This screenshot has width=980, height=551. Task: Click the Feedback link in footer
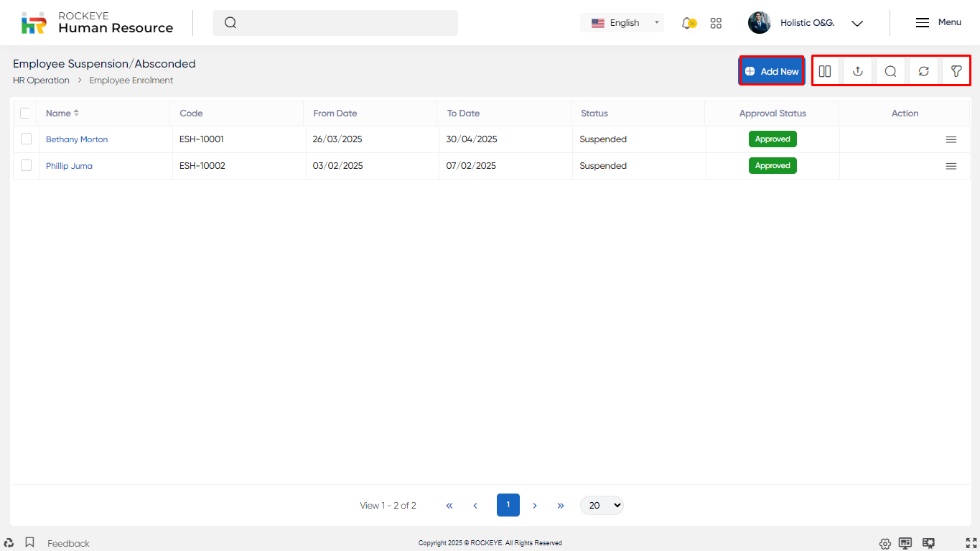tap(68, 543)
